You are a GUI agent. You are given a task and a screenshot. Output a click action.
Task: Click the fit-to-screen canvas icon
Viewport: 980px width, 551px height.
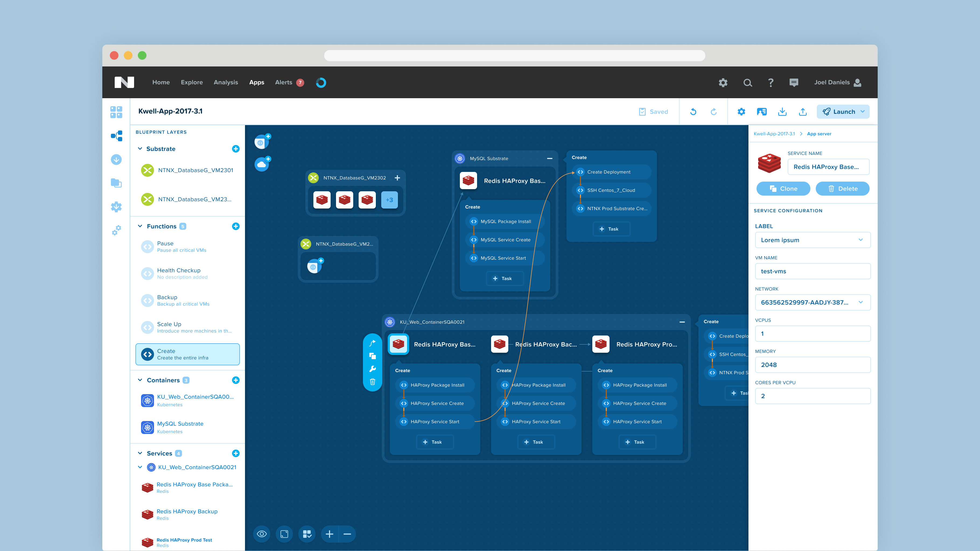(284, 534)
